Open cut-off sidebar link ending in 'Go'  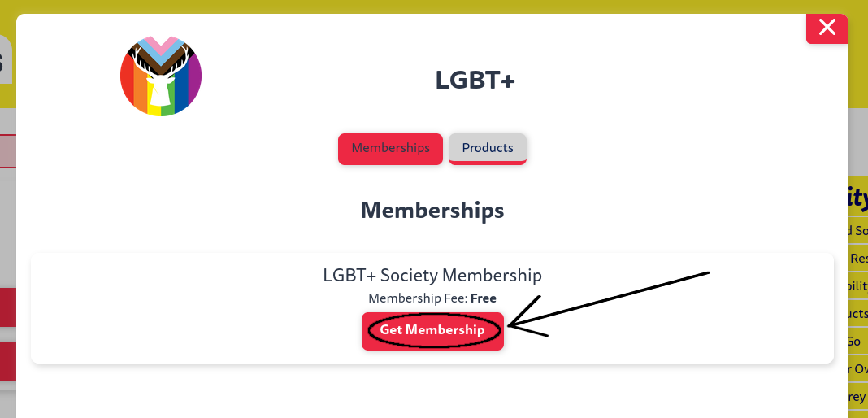pyautogui.click(x=858, y=341)
